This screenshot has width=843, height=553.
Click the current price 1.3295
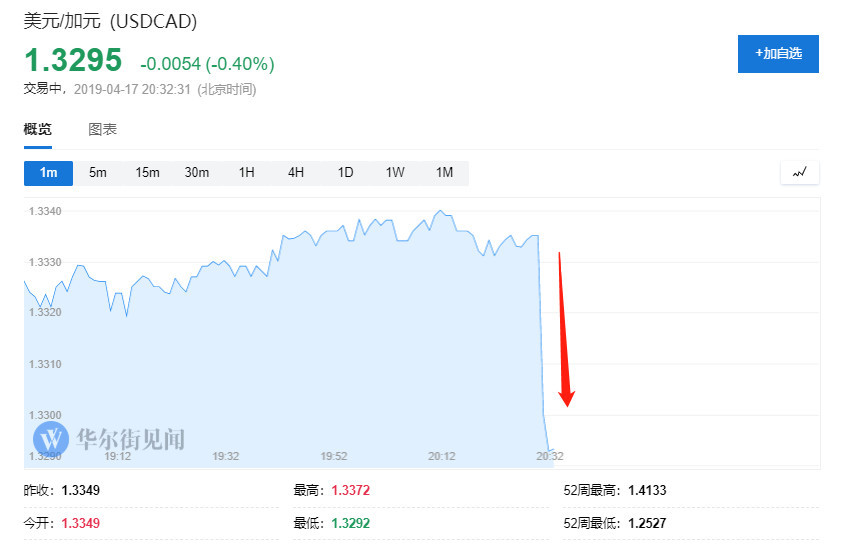74,60
